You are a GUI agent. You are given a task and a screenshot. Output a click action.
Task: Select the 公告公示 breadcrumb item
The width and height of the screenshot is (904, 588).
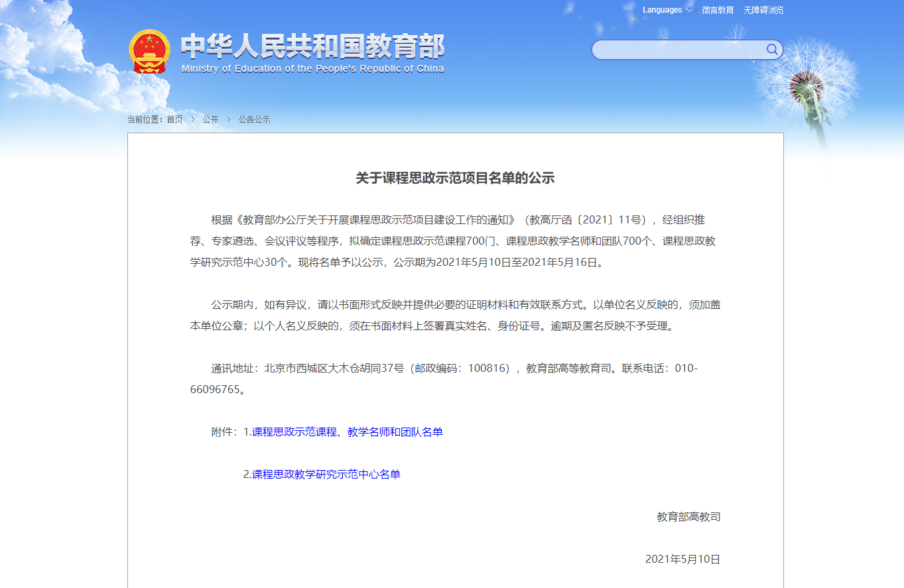255,119
